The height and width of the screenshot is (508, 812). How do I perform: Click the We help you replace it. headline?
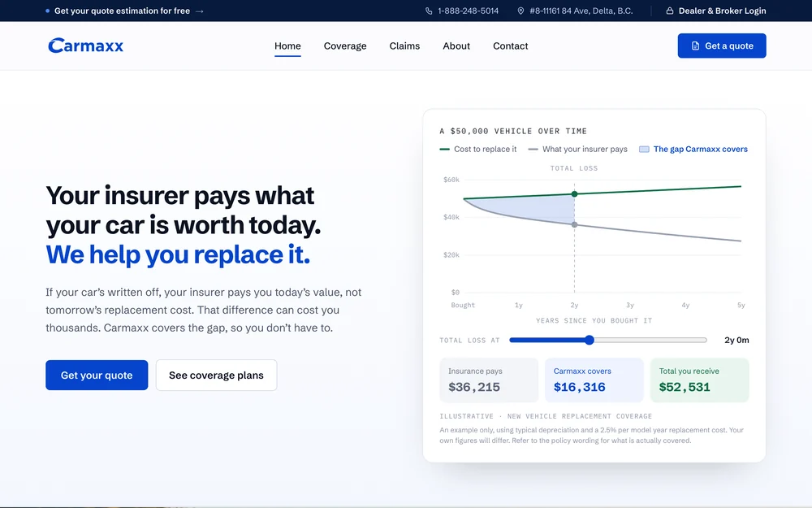point(178,254)
